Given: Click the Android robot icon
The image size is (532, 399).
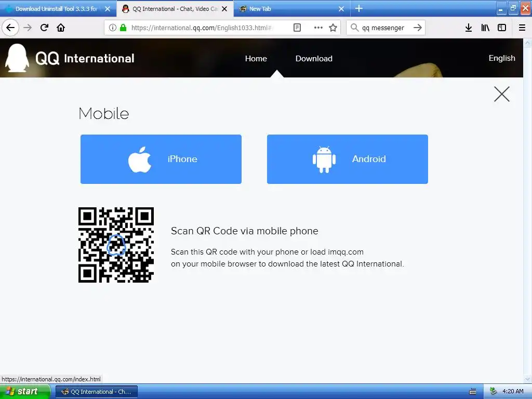Looking at the screenshot, I should pos(324,159).
